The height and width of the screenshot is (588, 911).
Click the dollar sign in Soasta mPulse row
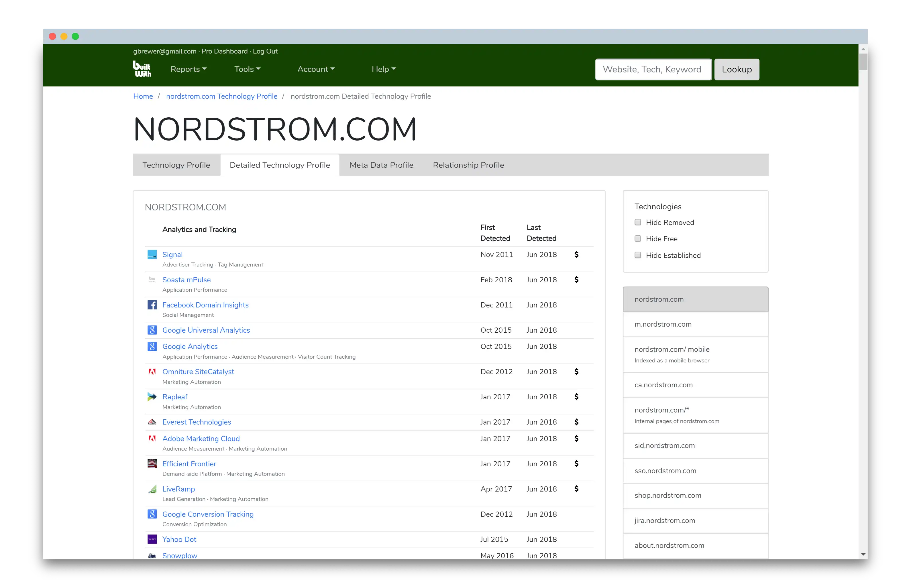[x=576, y=279]
